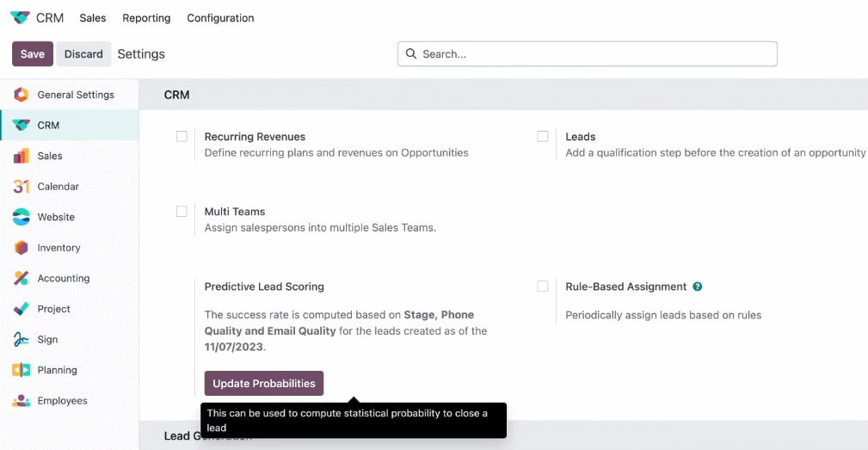Viewport: 868px width, 450px height.
Task: Click 'Define recurring plans and revenues' description
Action: 336,153
